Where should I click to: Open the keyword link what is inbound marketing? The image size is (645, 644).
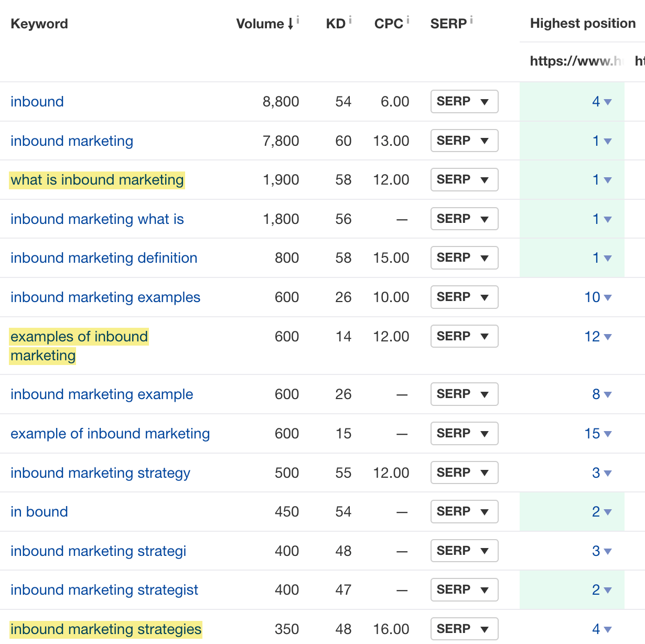coord(96,179)
